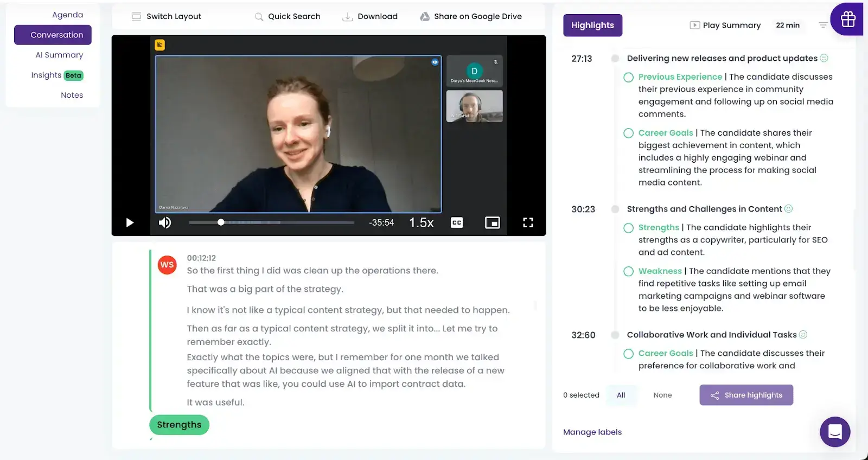
Task: Play the meeting recording video
Action: [130, 222]
